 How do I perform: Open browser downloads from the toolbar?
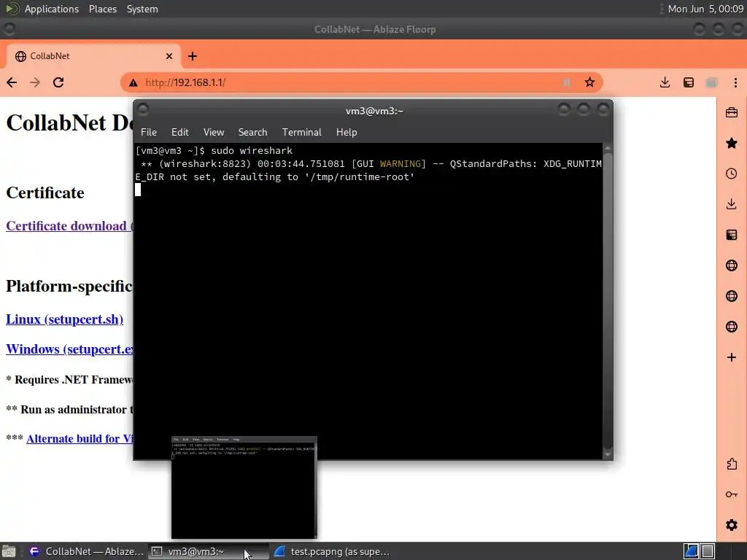pyautogui.click(x=665, y=82)
